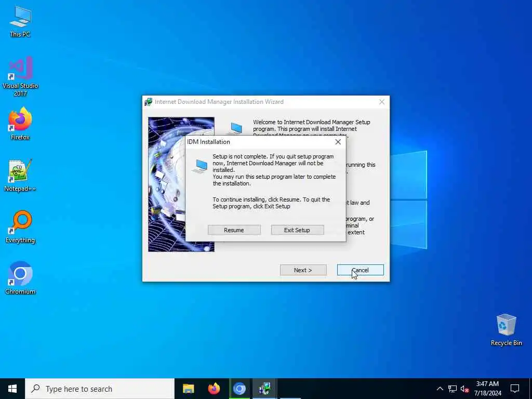
Task: Click Cancel in Installation Wizard
Action: [361, 270]
